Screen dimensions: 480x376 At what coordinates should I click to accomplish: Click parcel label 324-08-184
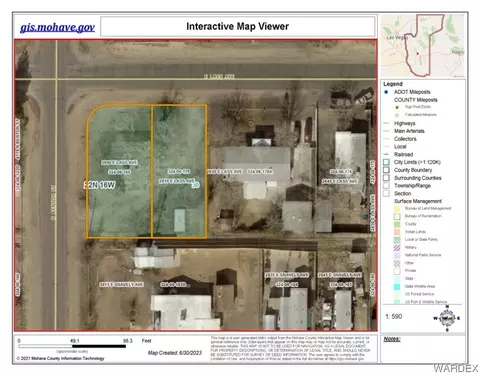287,285
